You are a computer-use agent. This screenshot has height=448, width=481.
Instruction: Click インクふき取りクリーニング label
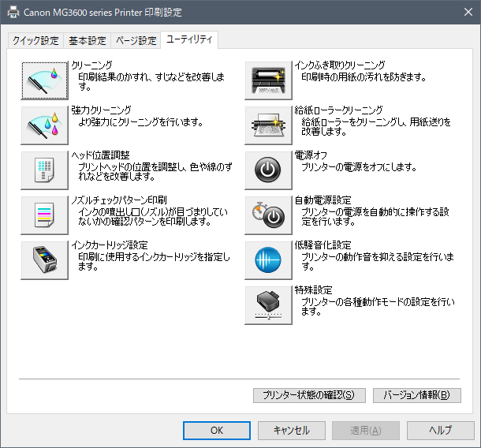(x=340, y=65)
